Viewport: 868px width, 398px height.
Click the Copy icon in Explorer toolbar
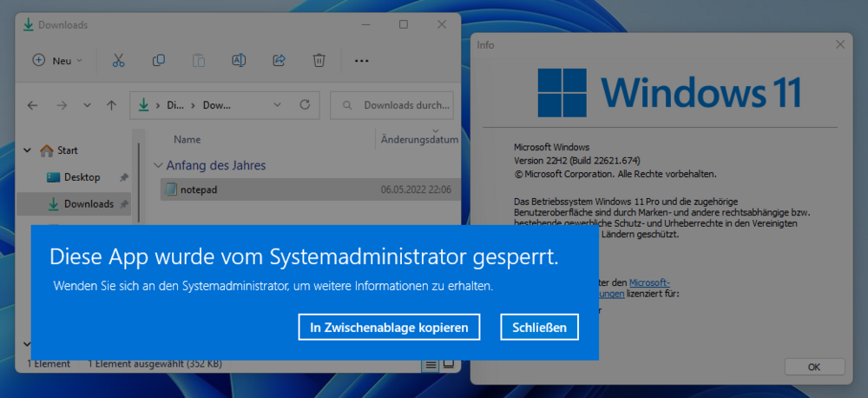pos(159,60)
